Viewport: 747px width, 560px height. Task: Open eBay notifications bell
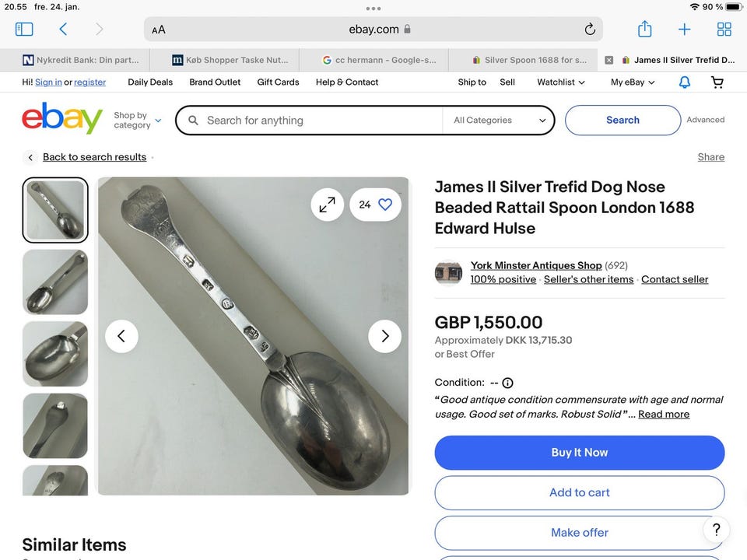click(x=685, y=82)
